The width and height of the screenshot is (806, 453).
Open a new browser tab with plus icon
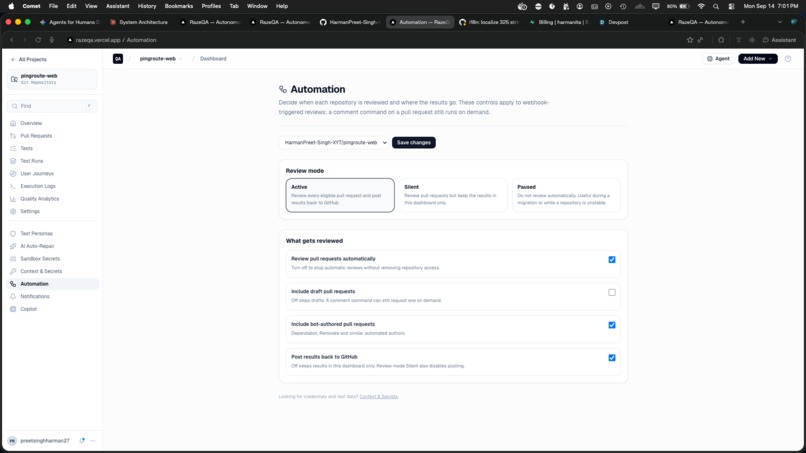coord(743,22)
